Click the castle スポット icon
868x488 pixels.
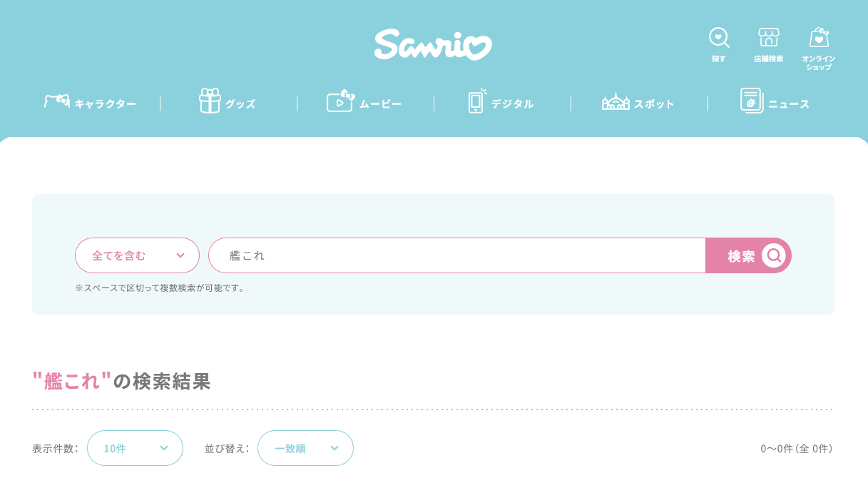(616, 101)
